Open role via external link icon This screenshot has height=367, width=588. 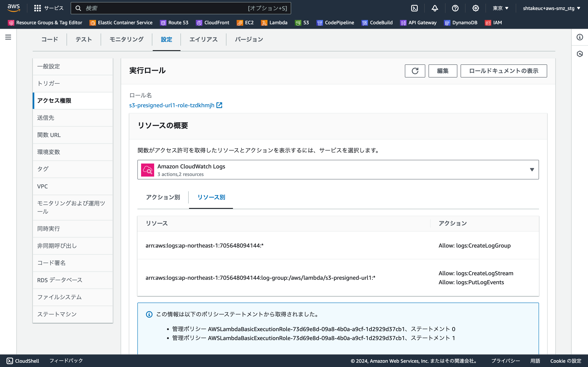pos(219,105)
